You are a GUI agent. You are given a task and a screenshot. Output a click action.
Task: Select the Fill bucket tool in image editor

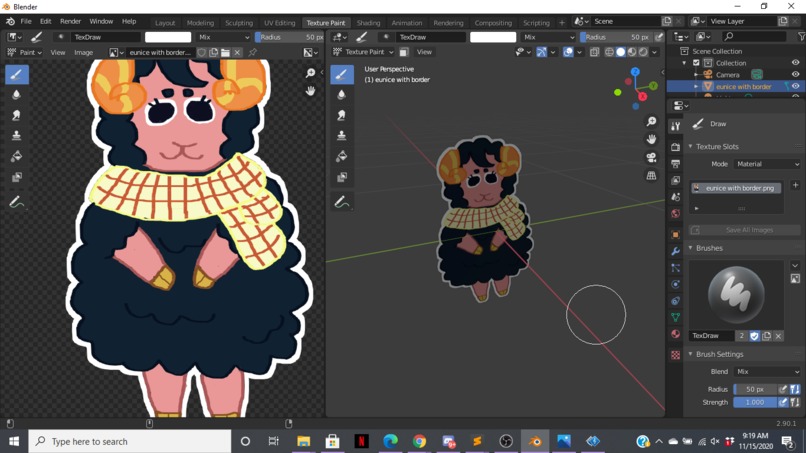[x=16, y=156]
